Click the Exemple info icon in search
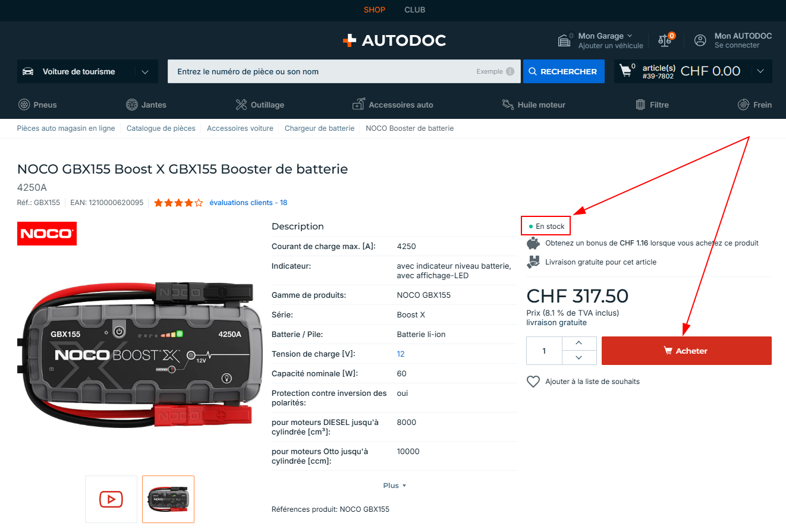This screenshot has height=532, width=786. 510,71
